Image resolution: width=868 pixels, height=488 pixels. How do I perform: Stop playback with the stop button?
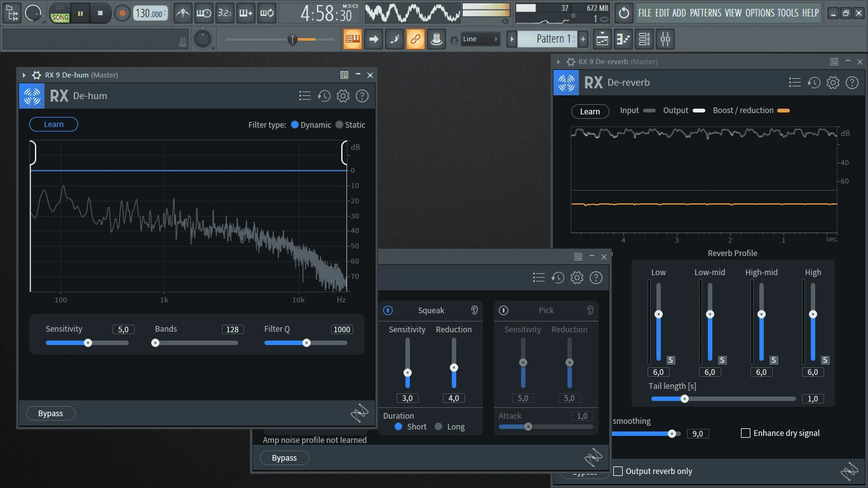pyautogui.click(x=100, y=12)
